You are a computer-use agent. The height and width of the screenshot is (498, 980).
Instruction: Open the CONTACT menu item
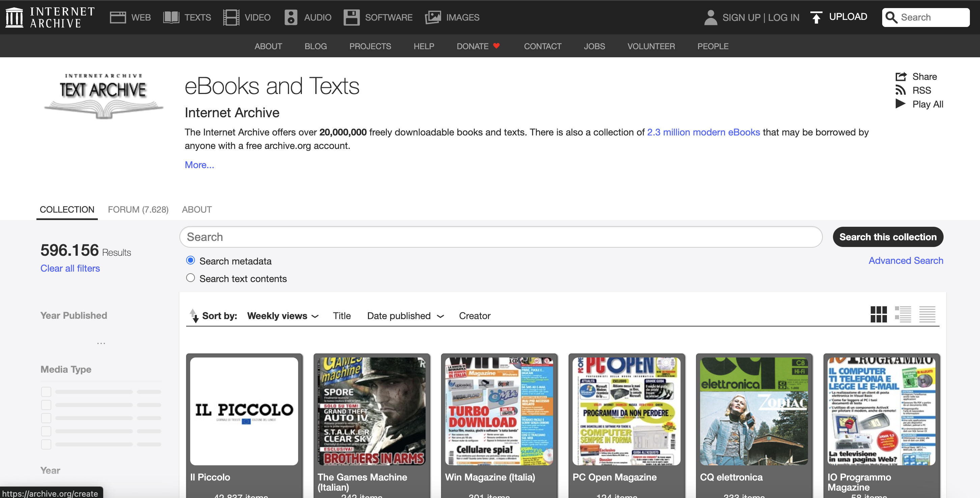[x=542, y=46]
